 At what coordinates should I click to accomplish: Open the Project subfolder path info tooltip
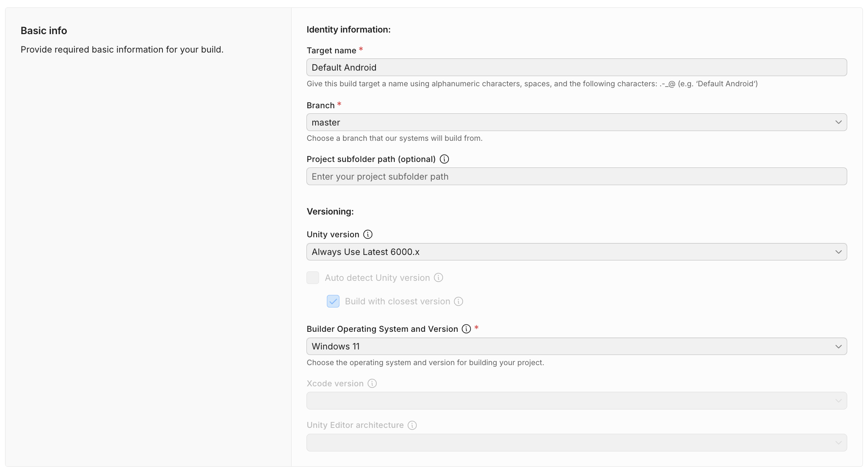(x=444, y=159)
